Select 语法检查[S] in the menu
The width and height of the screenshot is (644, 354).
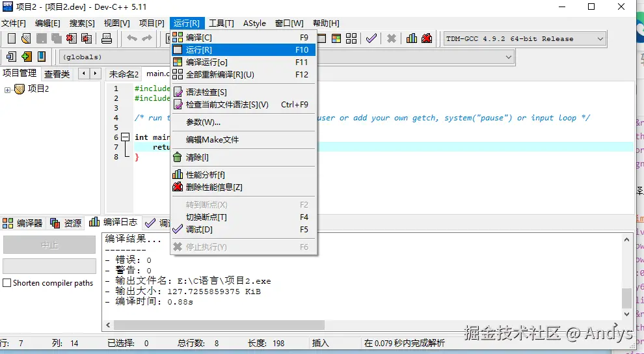tap(244, 92)
